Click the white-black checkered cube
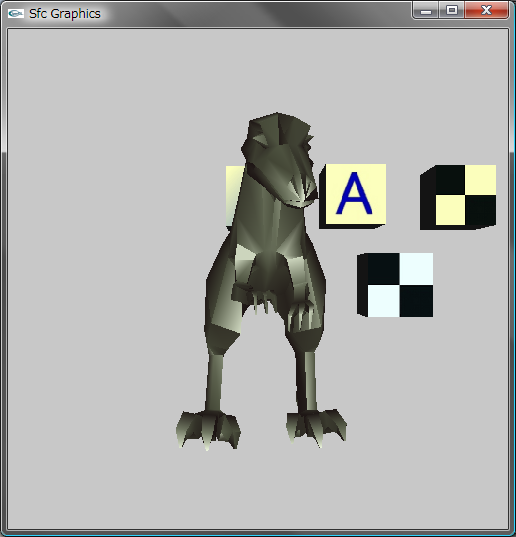Viewport: 516px width, 537px height. tap(395, 285)
